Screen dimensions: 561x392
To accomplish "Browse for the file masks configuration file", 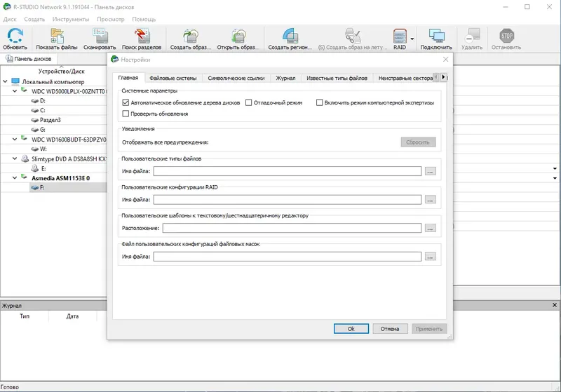I will (x=430, y=257).
